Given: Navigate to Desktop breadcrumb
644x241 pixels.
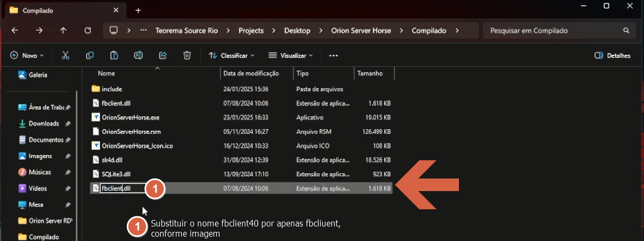Looking at the screenshot, I should coord(297,30).
